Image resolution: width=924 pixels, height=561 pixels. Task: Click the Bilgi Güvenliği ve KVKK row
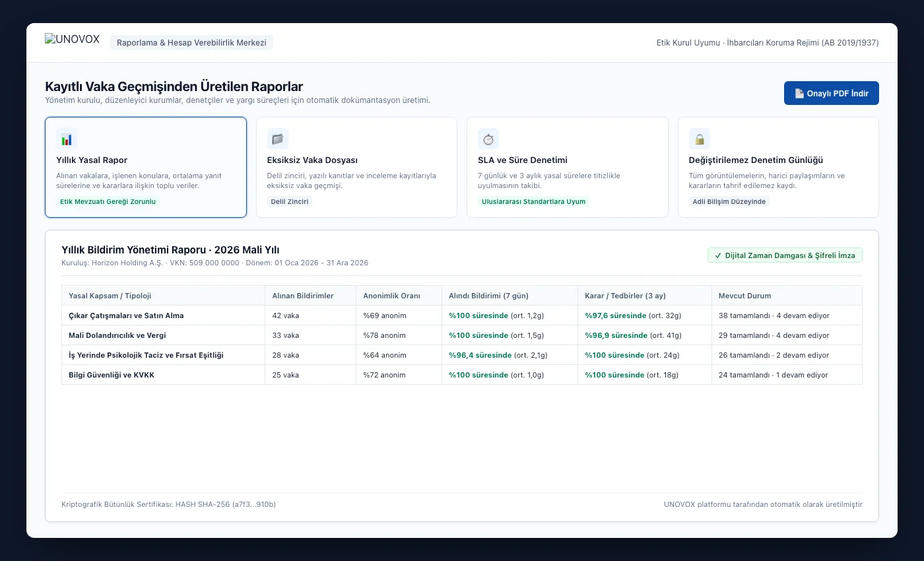click(462, 375)
